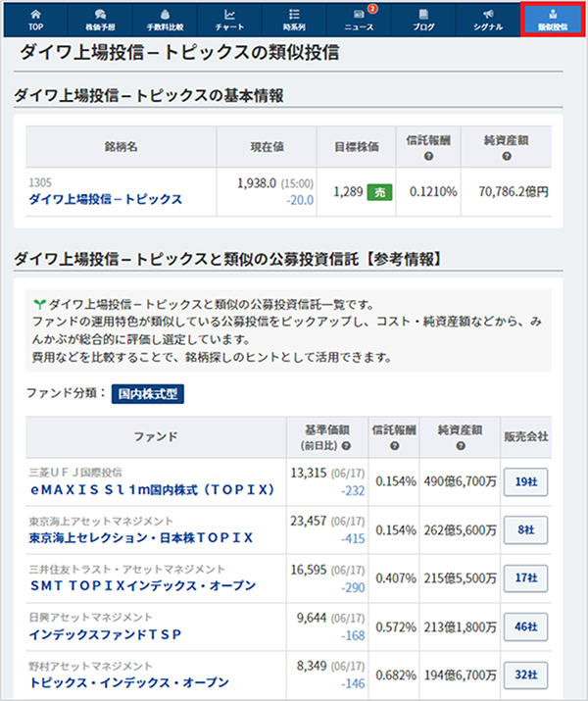Image resolution: width=588 pixels, height=701 pixels.
Task: Click help icon under 純資産額 in fund table
Action: point(461,446)
